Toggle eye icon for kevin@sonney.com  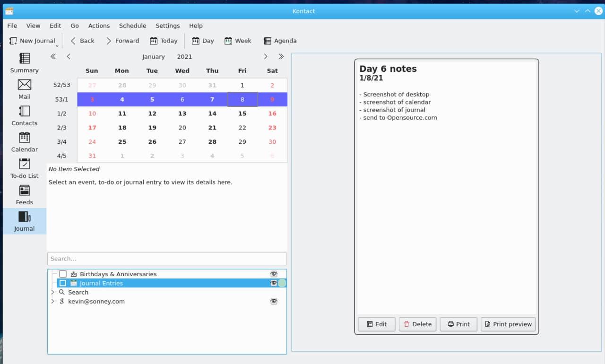point(274,302)
